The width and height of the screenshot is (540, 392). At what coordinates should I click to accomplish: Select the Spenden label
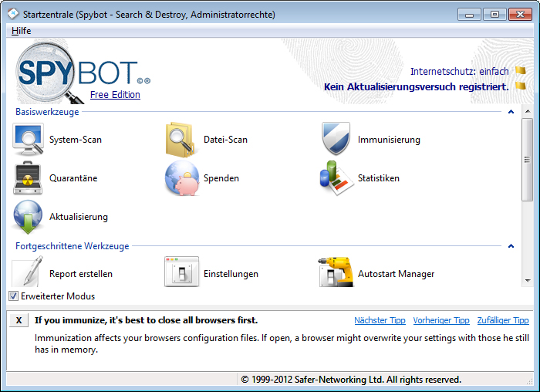coord(221,178)
